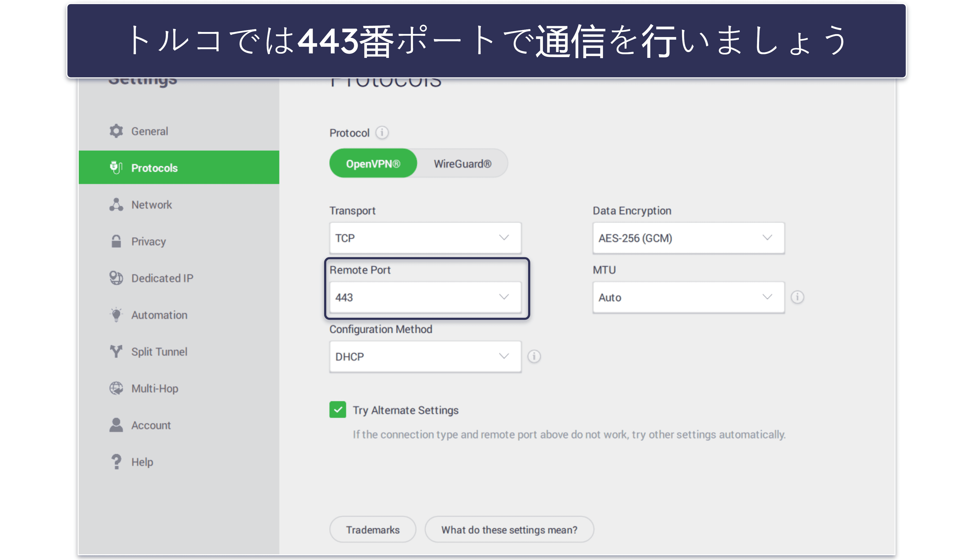This screenshot has height=560, width=970.
Task: Click the Help question mark icon
Action: 116,462
